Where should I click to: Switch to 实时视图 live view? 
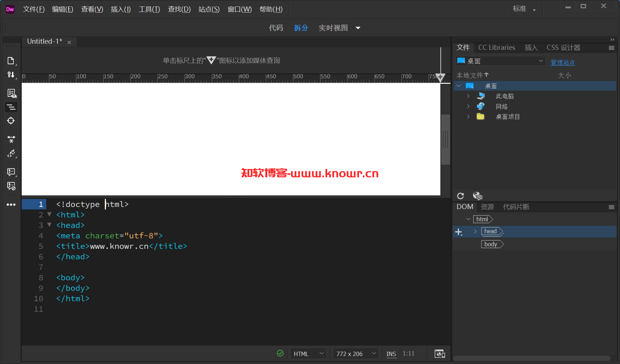[x=333, y=28]
